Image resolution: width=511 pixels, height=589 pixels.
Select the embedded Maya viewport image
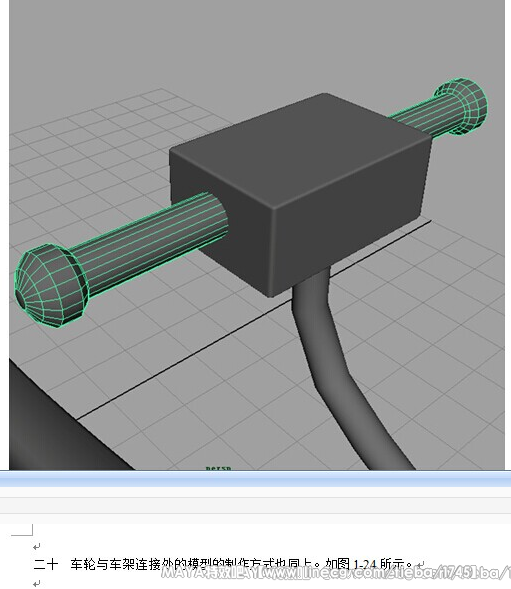coord(257,235)
